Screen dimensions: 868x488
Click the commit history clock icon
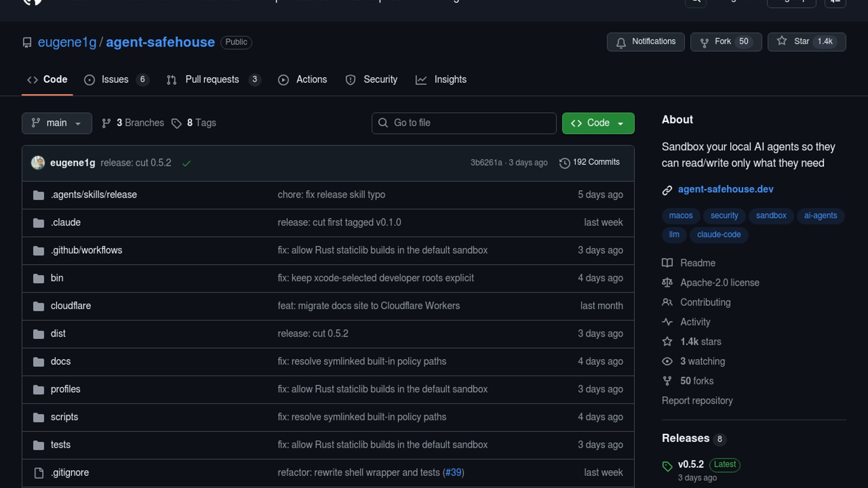coord(564,163)
